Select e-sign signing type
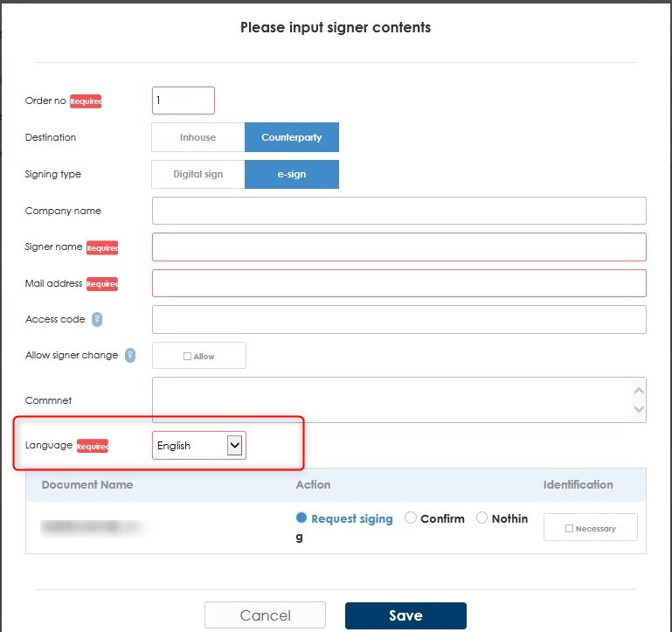 [x=291, y=174]
